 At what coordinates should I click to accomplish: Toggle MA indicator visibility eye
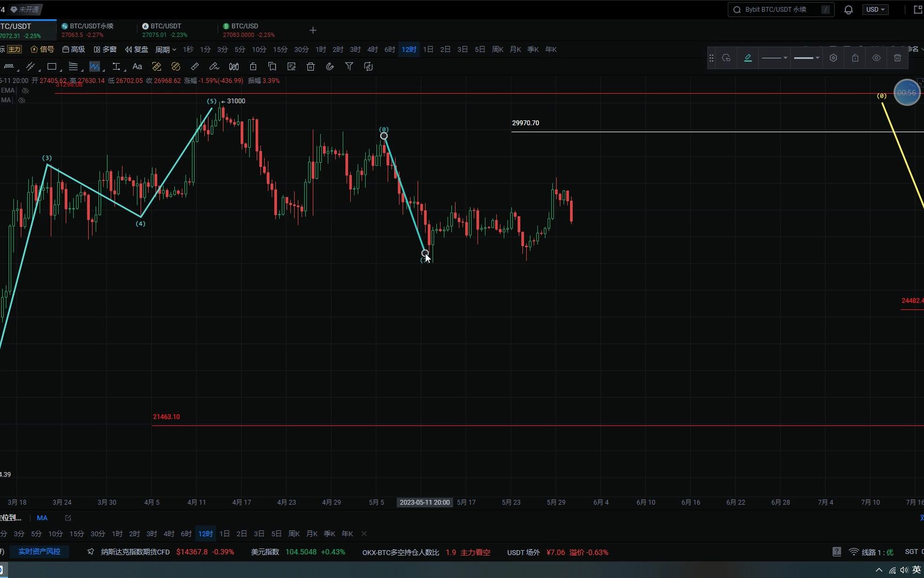click(22, 100)
